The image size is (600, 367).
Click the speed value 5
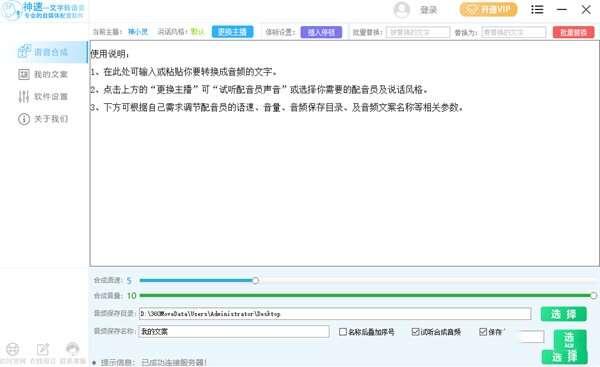[x=129, y=281]
